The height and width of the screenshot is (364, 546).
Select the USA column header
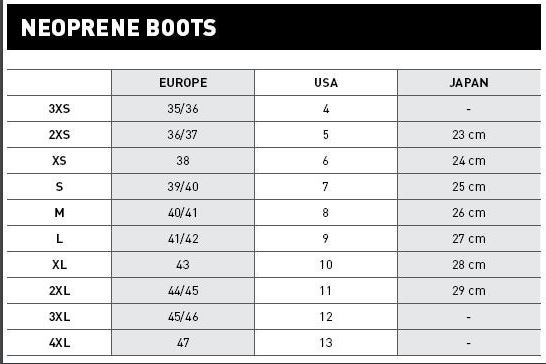tap(326, 83)
